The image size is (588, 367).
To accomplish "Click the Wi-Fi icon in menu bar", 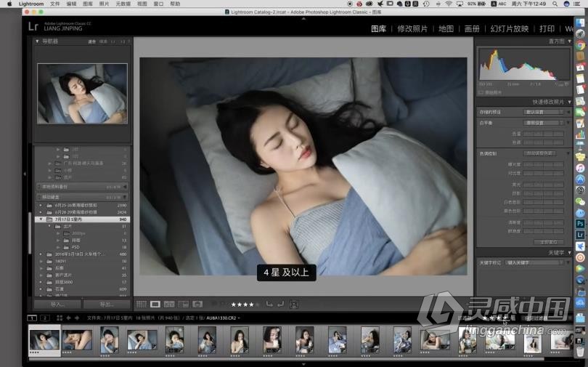I will tap(449, 4).
